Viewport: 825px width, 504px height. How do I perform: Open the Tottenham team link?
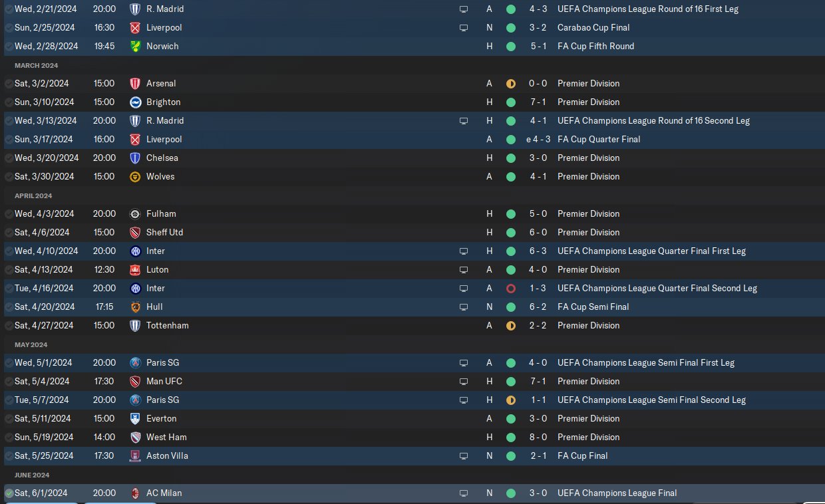click(x=168, y=325)
